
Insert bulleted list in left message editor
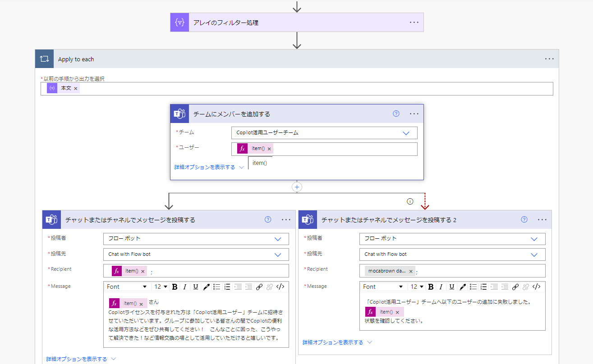216,287
